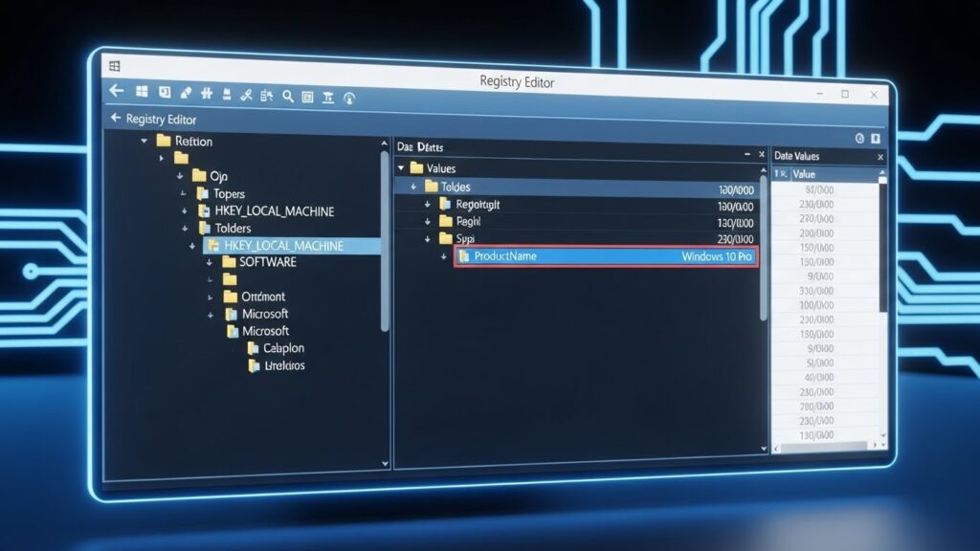Collapse the Refttion root tree node
This screenshot has height=551, width=980.
click(x=145, y=141)
